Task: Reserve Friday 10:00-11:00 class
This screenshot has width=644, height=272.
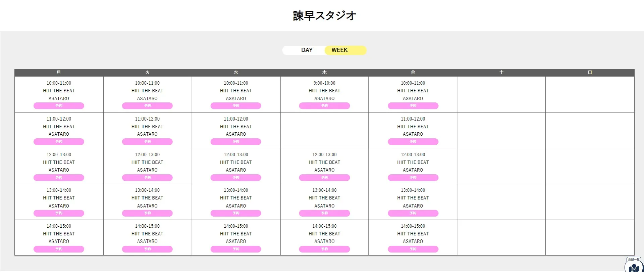Action: (413, 105)
